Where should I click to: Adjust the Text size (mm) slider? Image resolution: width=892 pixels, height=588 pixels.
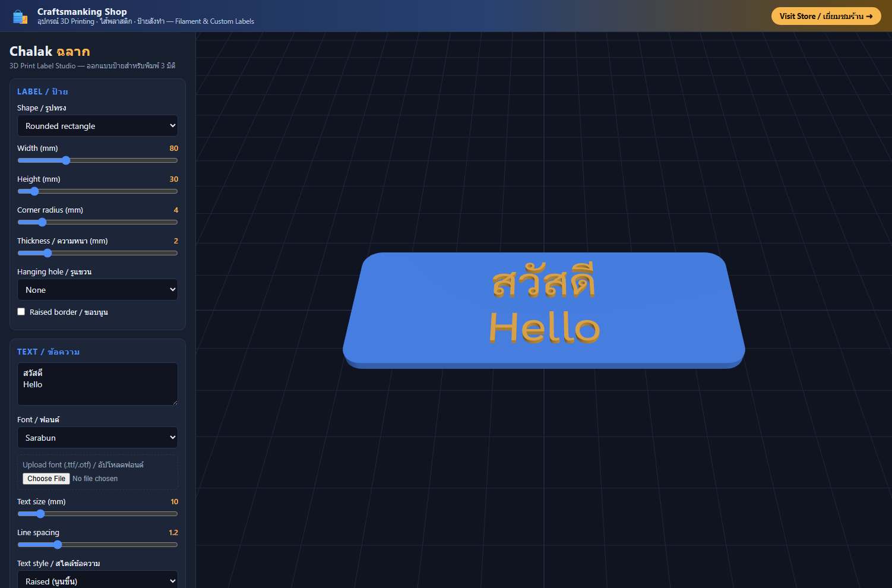97,514
